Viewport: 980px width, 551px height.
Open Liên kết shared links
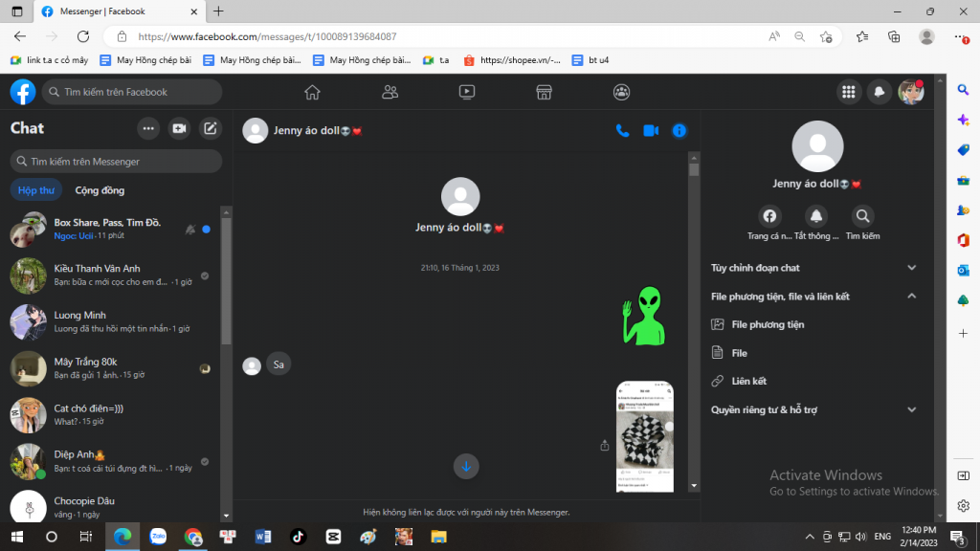tap(748, 382)
